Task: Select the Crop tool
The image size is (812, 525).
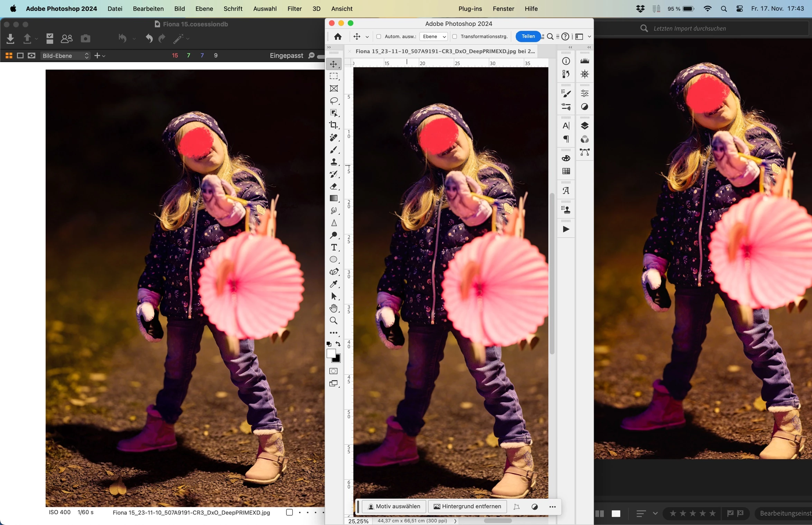Action: [334, 125]
